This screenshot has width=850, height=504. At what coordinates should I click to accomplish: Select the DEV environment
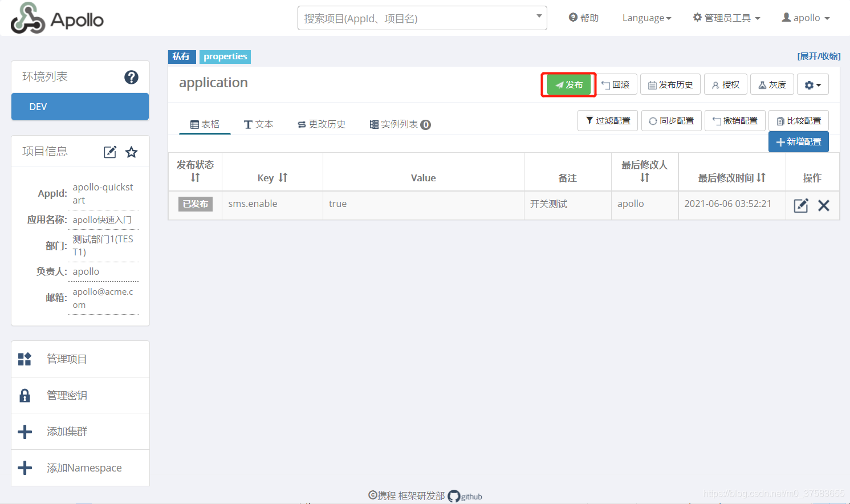click(x=80, y=107)
